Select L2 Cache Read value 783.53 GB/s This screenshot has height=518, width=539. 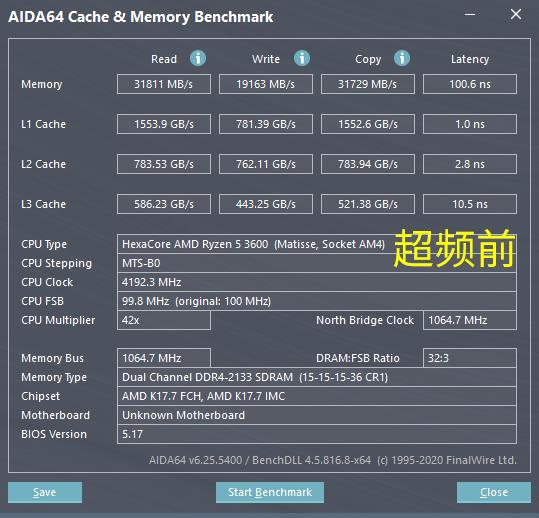coord(164,164)
